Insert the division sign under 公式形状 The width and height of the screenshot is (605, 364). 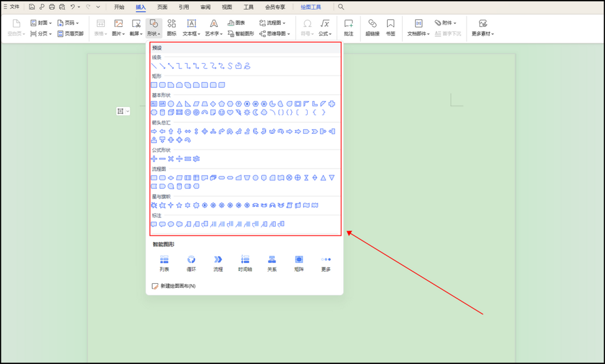click(x=179, y=159)
